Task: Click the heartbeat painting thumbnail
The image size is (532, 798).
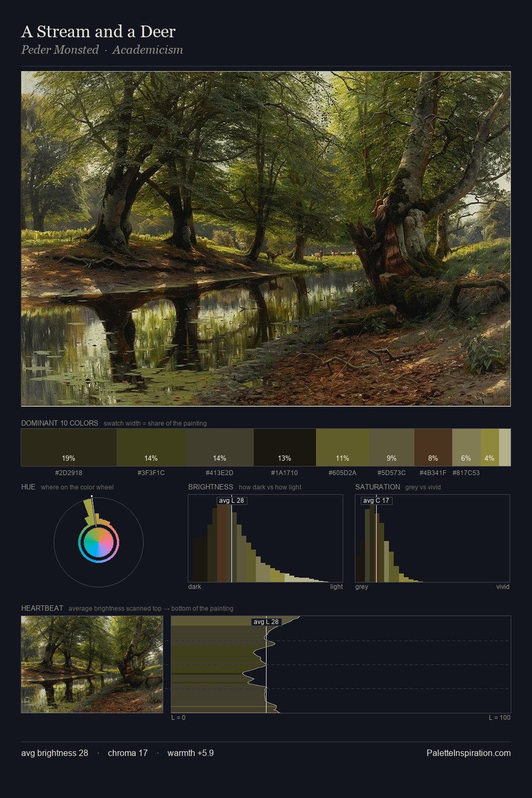Action: 92,664
